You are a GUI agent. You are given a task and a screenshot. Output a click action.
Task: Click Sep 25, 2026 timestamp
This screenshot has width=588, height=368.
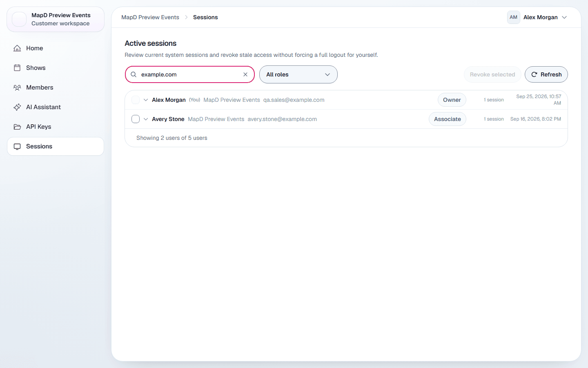point(539,100)
